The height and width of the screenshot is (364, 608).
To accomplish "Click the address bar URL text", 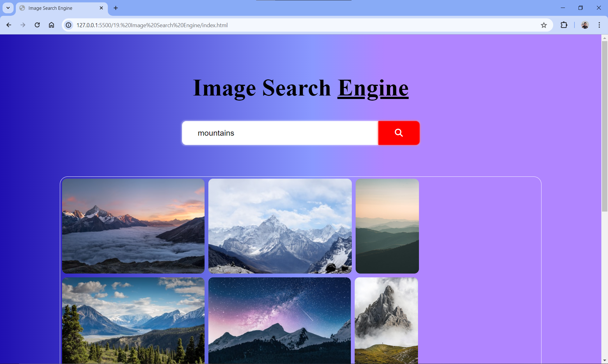I will [152, 25].
